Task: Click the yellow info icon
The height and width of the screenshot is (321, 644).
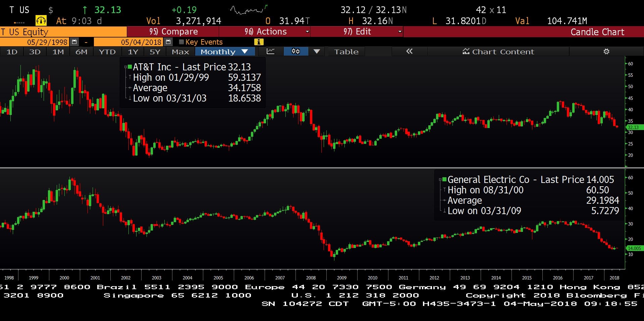Action: pos(259,42)
